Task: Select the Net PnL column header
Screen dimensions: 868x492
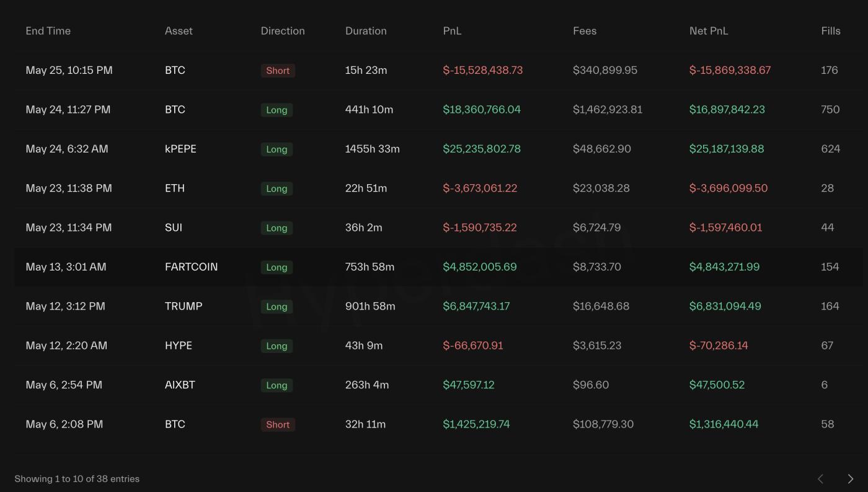Action: 709,30
